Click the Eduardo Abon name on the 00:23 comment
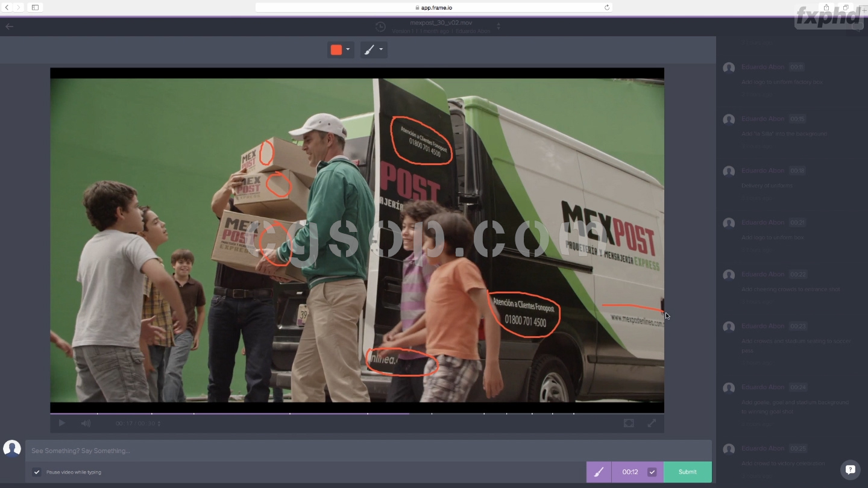The width and height of the screenshot is (868, 488). (763, 326)
